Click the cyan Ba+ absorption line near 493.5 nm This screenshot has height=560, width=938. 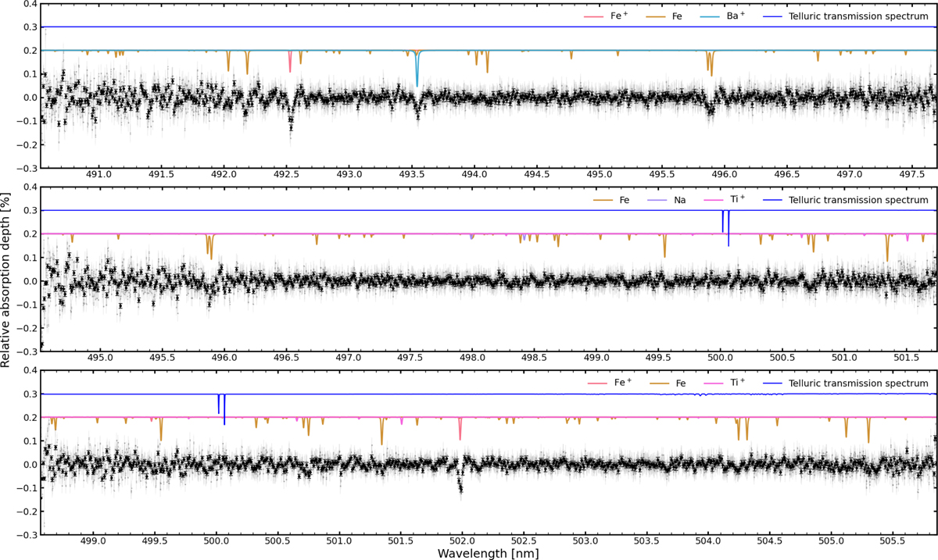[417, 70]
